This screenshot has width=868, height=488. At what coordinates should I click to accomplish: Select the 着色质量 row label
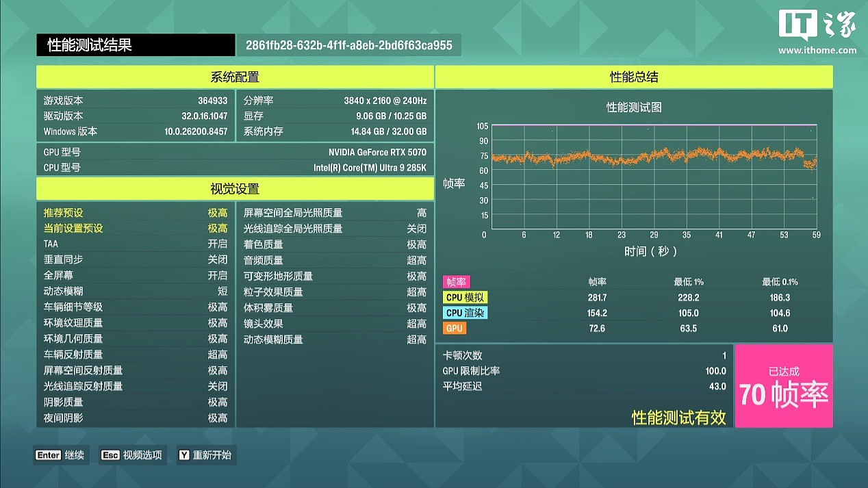264,244
